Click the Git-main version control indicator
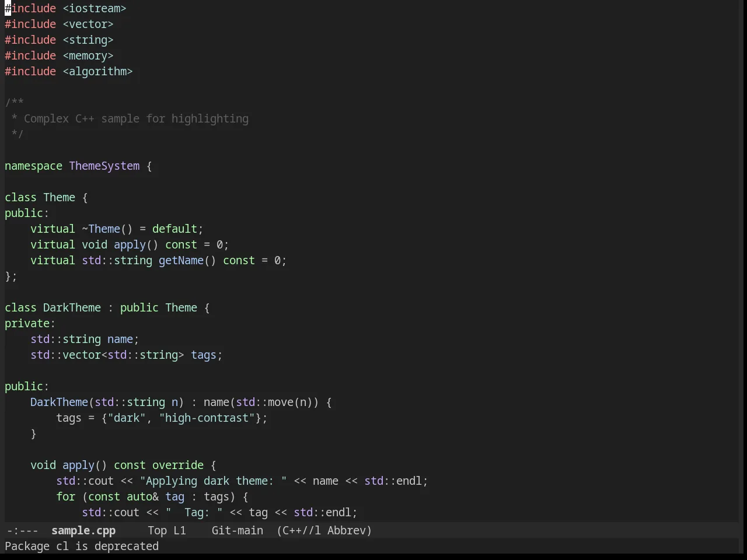This screenshot has width=747, height=560. tap(238, 530)
